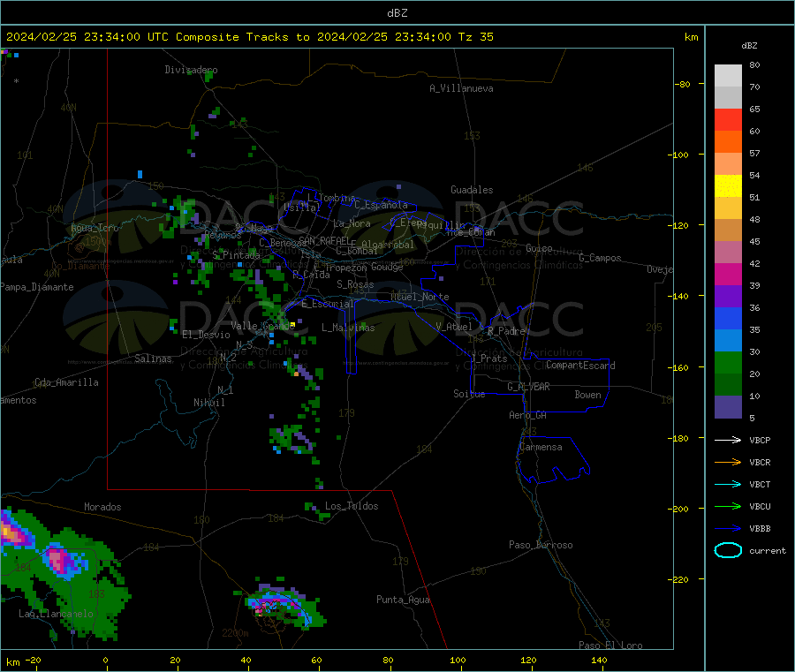Click the 'Carmensa' map label
The width and height of the screenshot is (795, 672).
click(x=541, y=447)
